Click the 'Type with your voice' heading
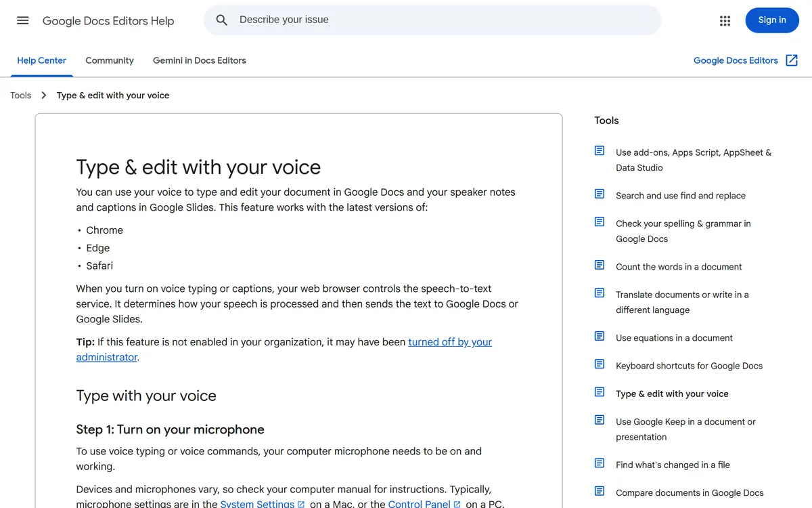The image size is (812, 508). pyautogui.click(x=146, y=396)
